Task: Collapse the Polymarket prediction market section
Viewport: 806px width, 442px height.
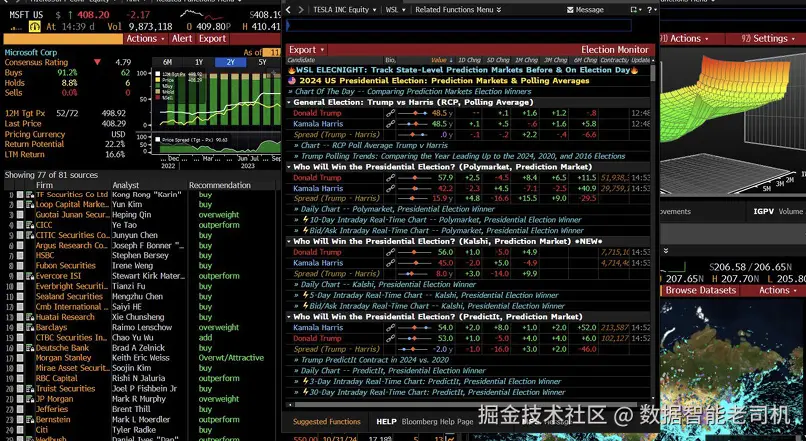Action: click(289, 167)
